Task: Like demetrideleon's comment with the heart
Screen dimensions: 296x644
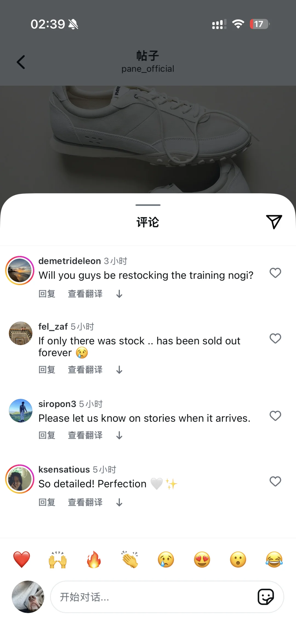Action: pos(275,273)
